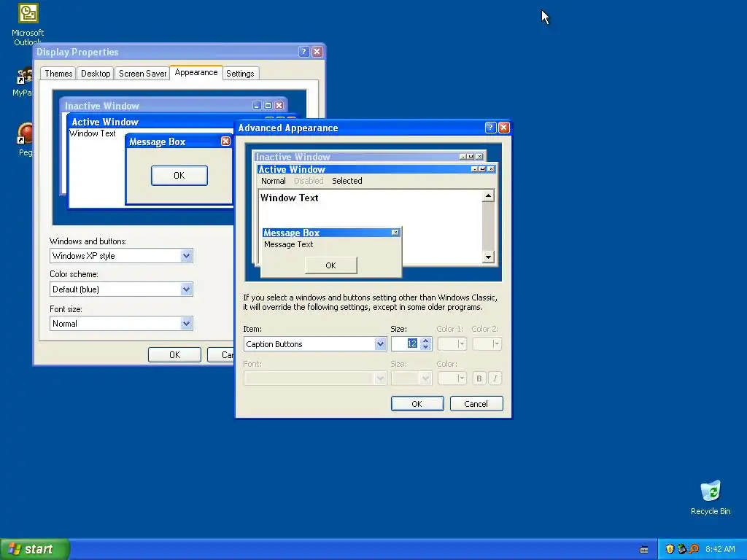Switch to the Themes tab

pyautogui.click(x=58, y=74)
